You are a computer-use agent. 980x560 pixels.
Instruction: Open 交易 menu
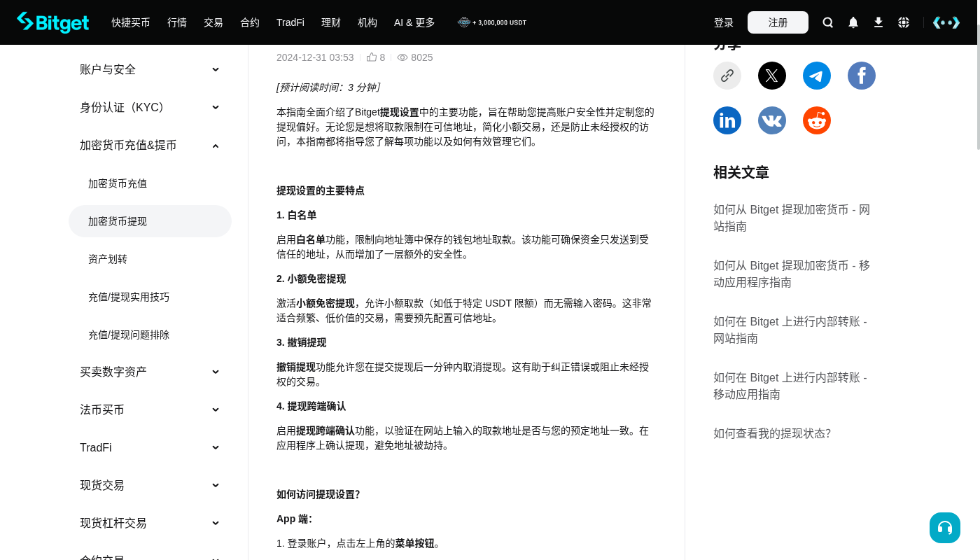coord(213,22)
